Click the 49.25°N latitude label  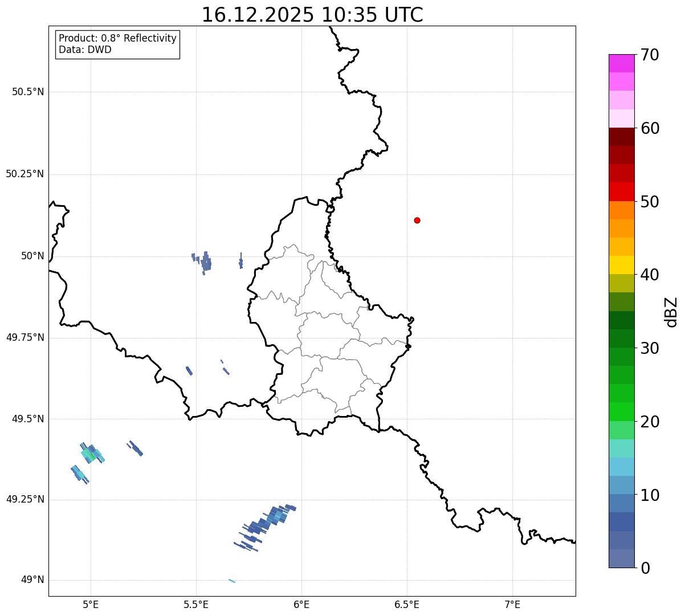25,499
